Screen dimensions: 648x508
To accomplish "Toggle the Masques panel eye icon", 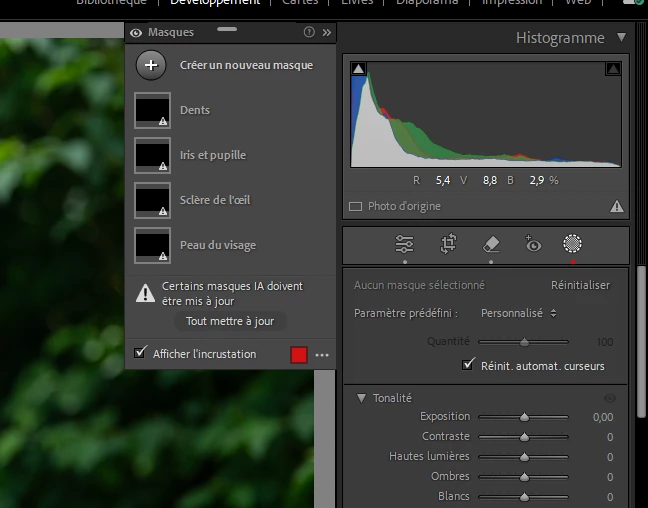I will 136,33.
